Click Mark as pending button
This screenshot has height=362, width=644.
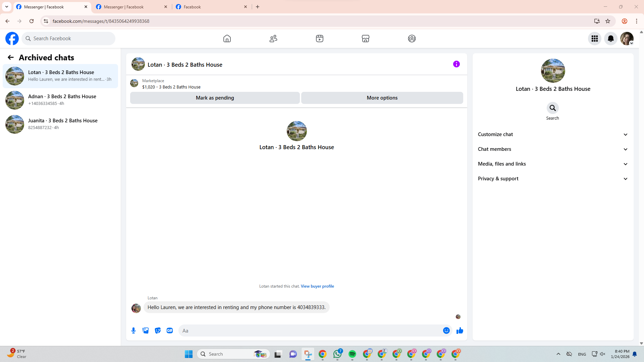[x=215, y=98]
